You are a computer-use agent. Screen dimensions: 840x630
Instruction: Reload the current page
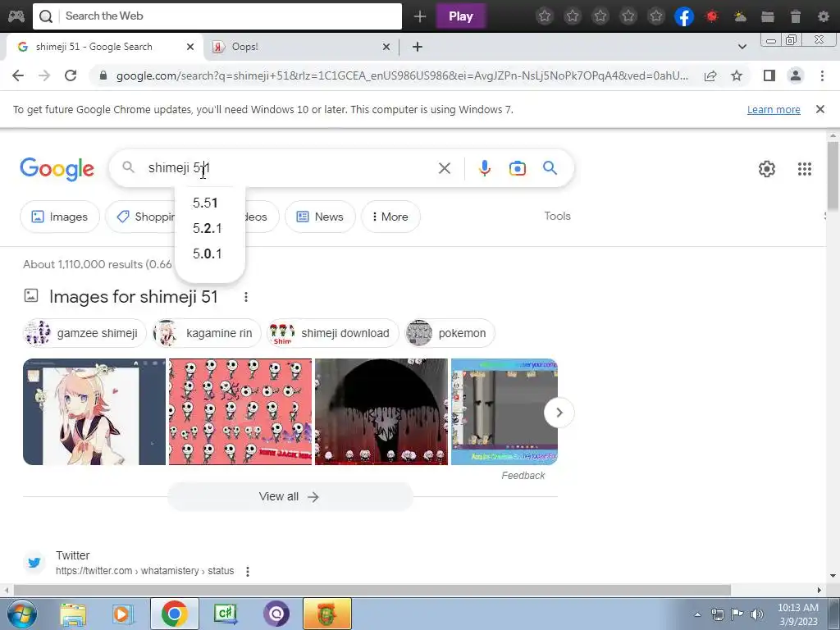click(71, 75)
